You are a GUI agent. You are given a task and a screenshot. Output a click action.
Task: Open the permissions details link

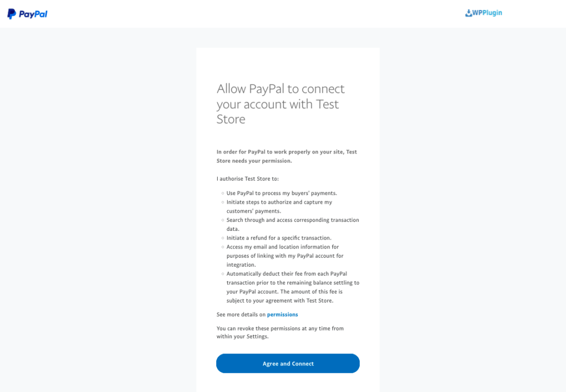point(282,314)
